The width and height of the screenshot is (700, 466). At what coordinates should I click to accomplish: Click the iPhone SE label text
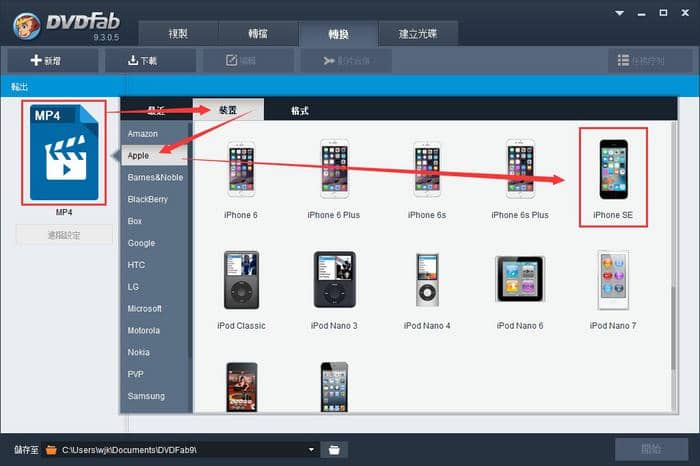point(613,215)
